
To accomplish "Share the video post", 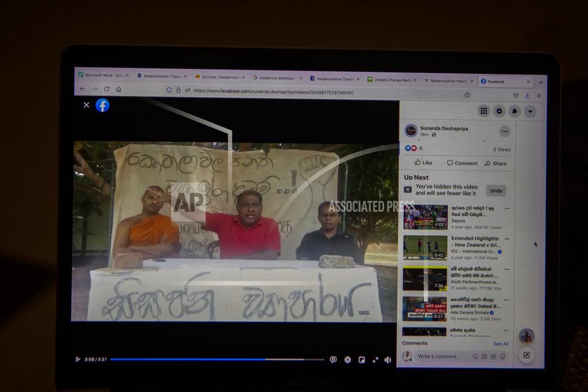I will [x=496, y=164].
